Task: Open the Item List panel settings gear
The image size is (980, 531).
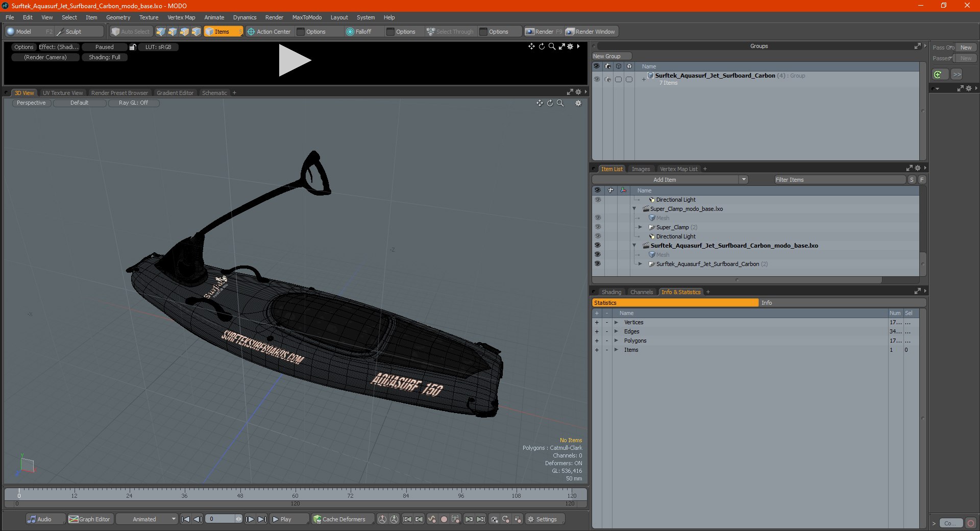Action: pos(918,168)
